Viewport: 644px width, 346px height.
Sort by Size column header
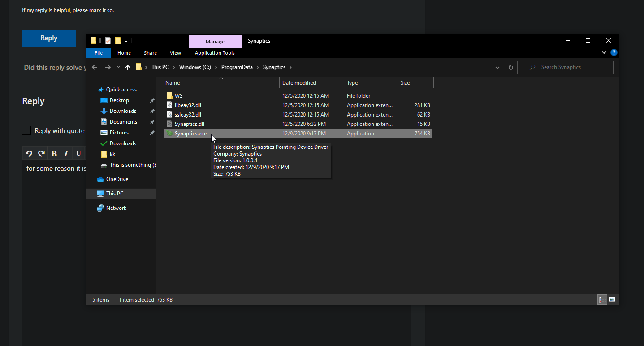click(x=415, y=83)
